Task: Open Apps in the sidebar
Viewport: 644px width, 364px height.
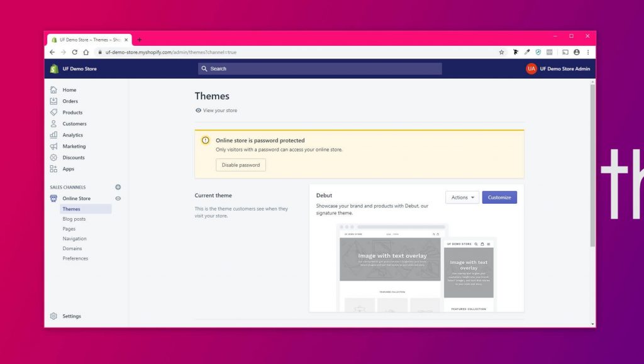Action: (68, 168)
